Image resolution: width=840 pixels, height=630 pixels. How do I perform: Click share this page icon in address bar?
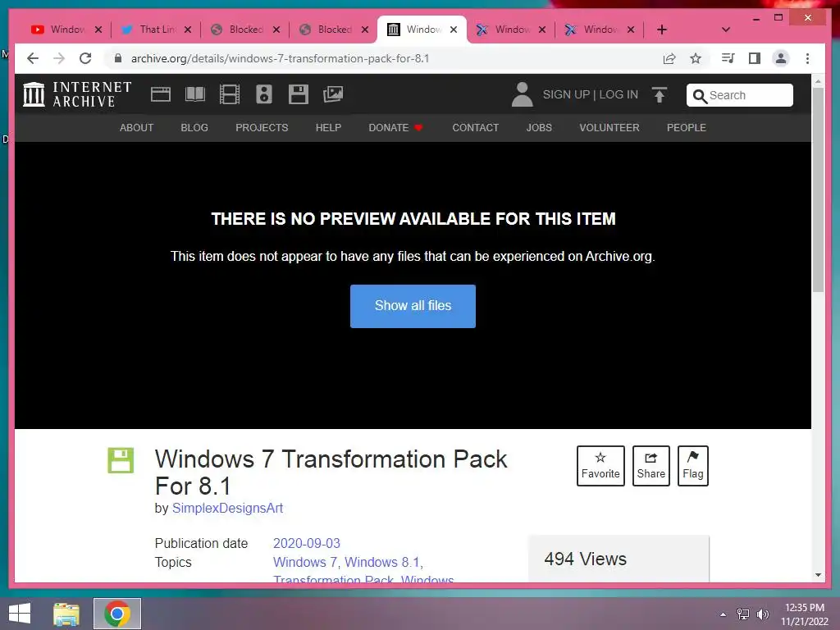point(669,58)
